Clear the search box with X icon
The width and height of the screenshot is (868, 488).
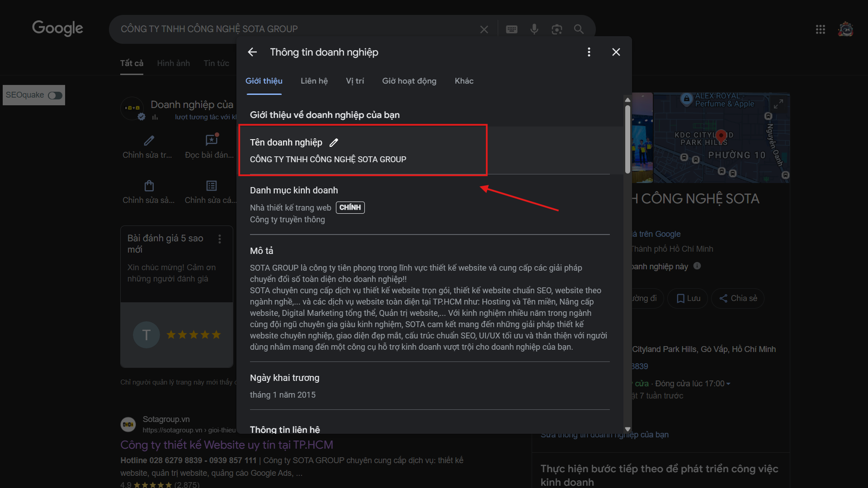484,29
